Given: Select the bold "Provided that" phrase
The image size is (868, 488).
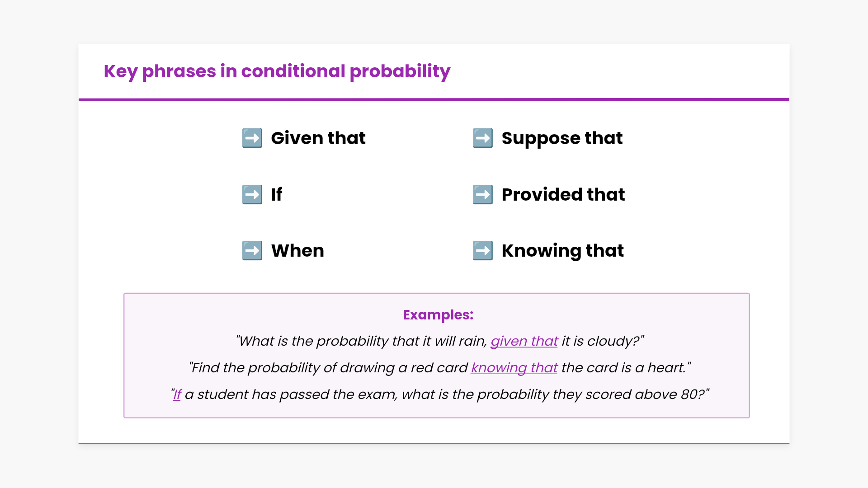Looking at the screenshot, I should point(563,195).
